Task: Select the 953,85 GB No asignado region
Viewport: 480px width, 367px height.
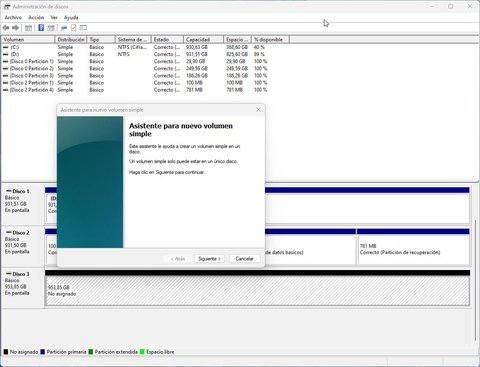Action: (257, 290)
